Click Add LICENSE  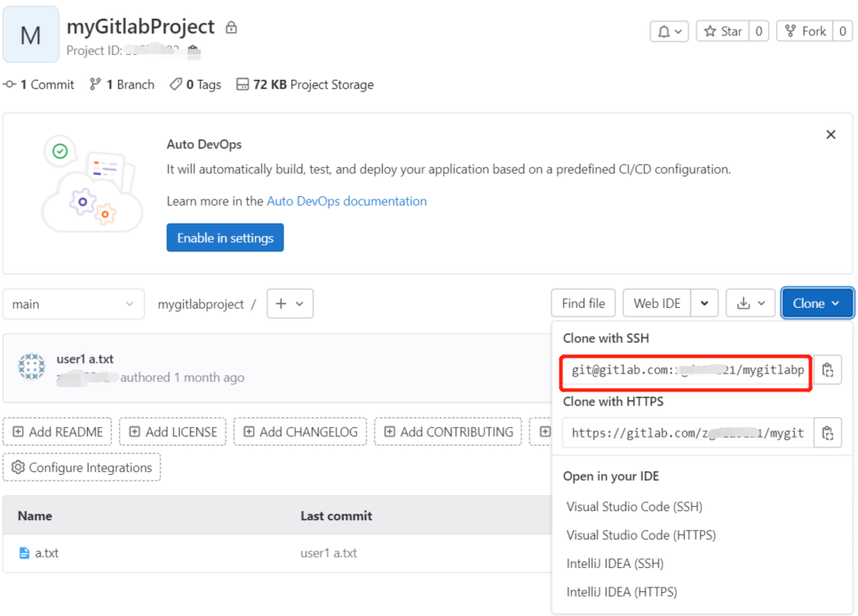click(173, 431)
